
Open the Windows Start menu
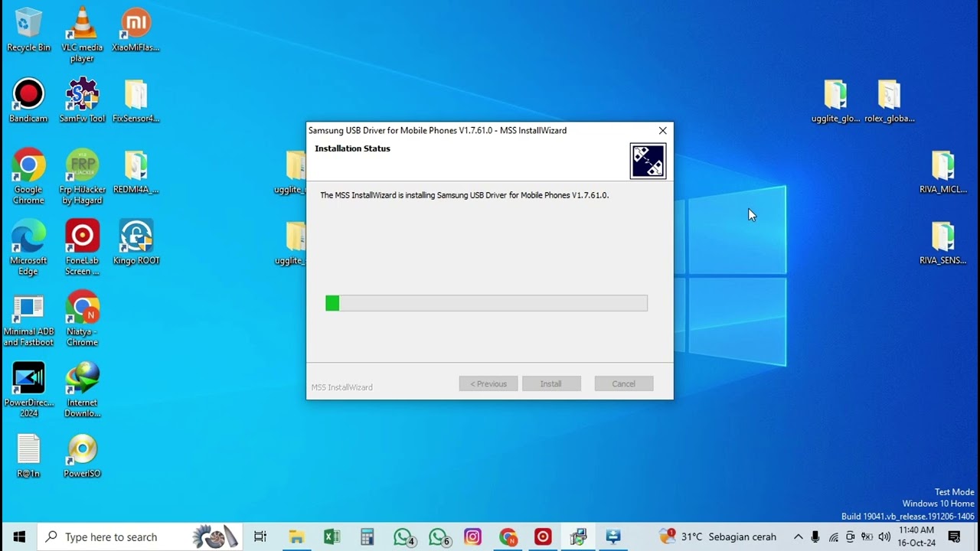point(19,536)
